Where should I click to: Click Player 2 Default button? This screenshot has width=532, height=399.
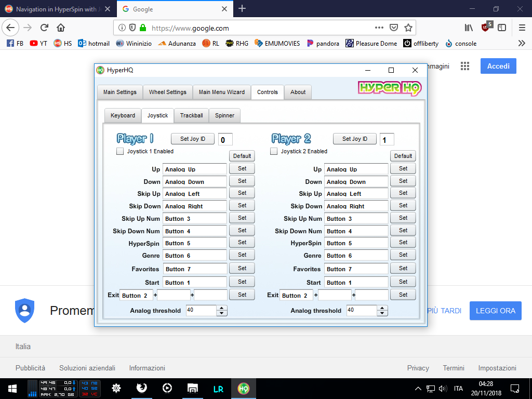(x=403, y=156)
